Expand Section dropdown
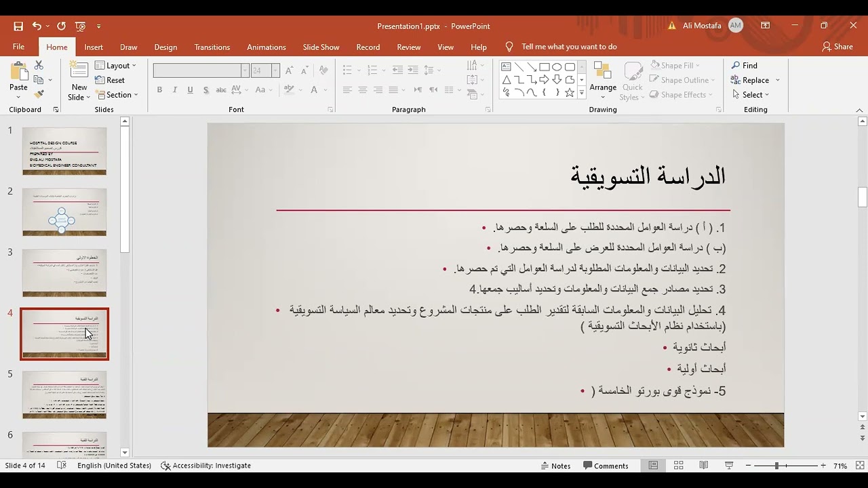The height and width of the screenshot is (488, 868). pyautogui.click(x=117, y=95)
